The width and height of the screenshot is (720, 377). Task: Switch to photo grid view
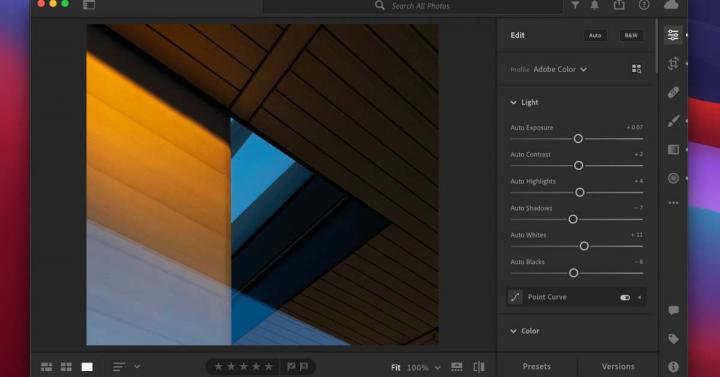(x=46, y=366)
